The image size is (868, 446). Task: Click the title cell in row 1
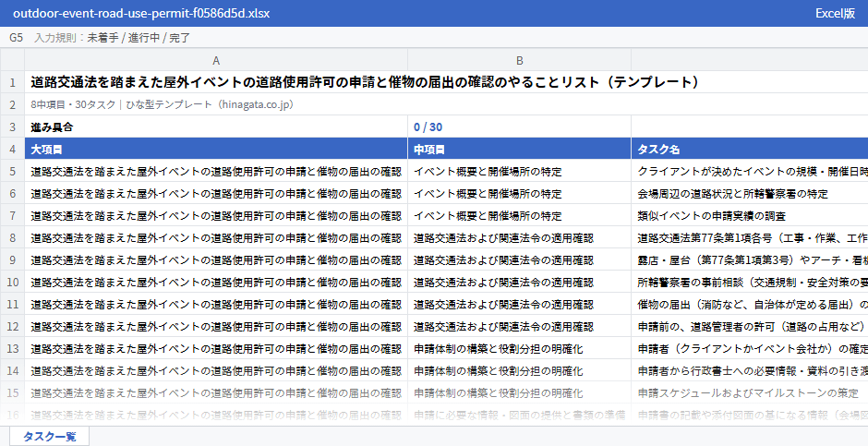click(446, 82)
